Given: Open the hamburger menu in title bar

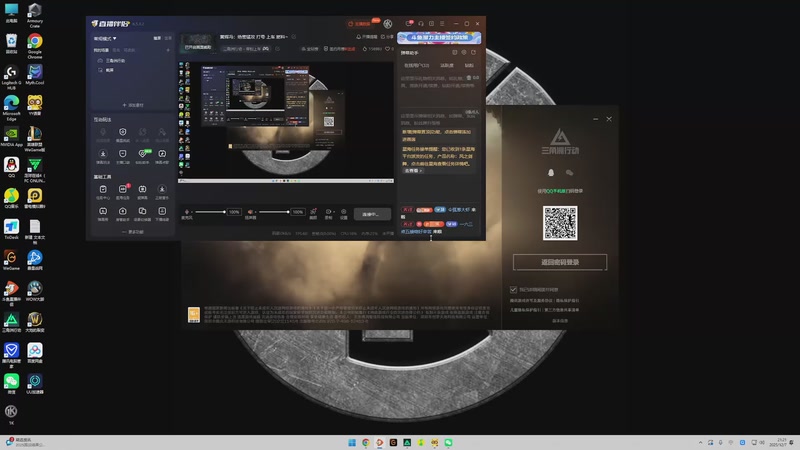Looking at the screenshot, I should 442,23.
